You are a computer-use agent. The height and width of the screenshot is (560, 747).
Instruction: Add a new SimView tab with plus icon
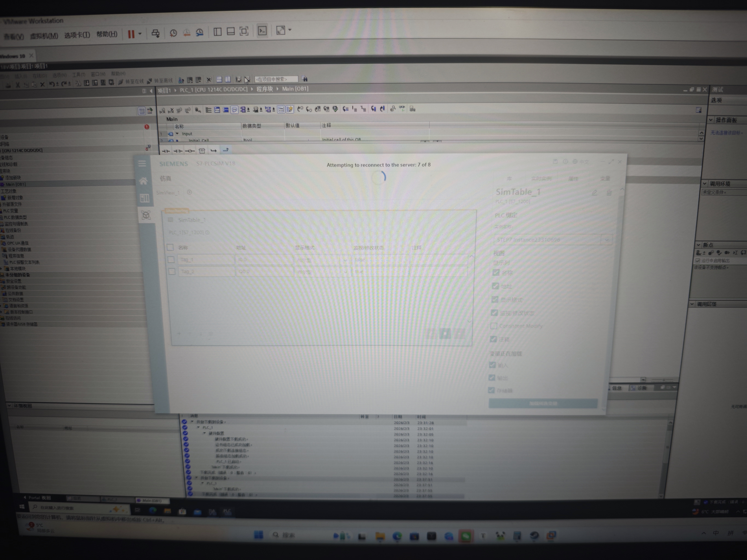click(x=189, y=192)
